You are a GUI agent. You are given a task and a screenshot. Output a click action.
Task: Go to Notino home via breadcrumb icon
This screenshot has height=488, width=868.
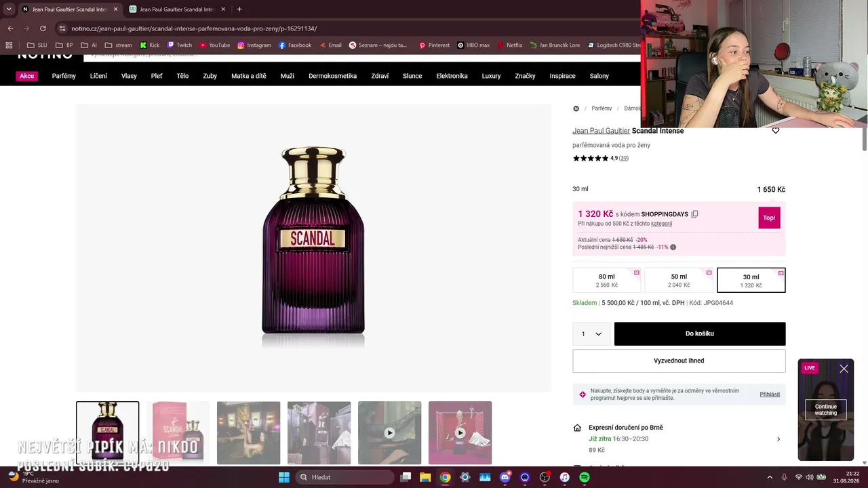pos(576,108)
